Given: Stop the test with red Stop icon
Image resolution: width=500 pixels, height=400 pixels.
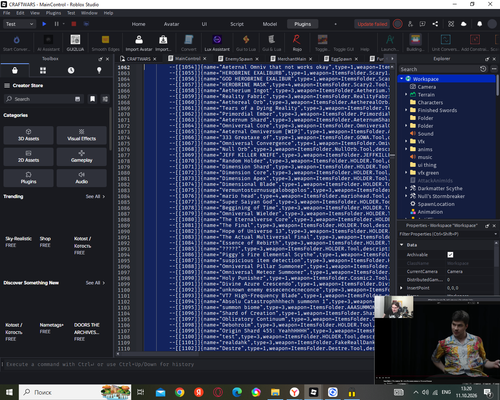Looking at the screenshot, I should (x=74, y=24).
